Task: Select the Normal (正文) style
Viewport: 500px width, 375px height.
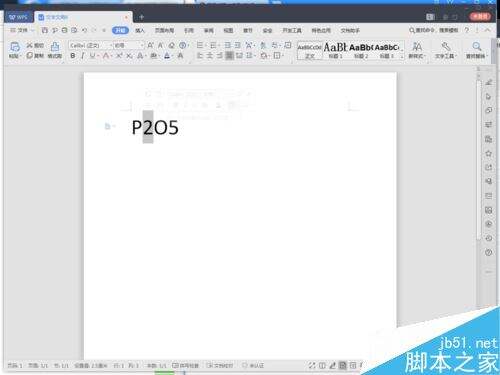Action: 310,50
